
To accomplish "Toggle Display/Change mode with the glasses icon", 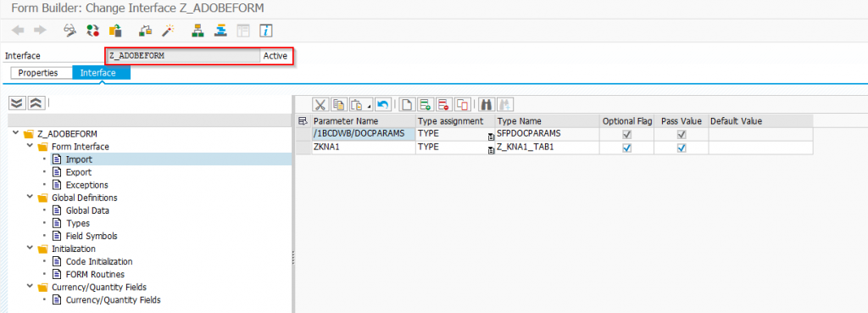I will 70,31.
